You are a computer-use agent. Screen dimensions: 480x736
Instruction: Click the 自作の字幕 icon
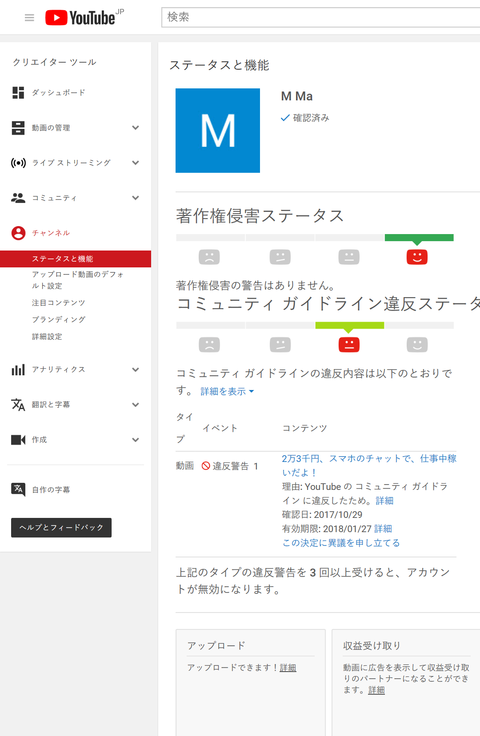[18, 490]
